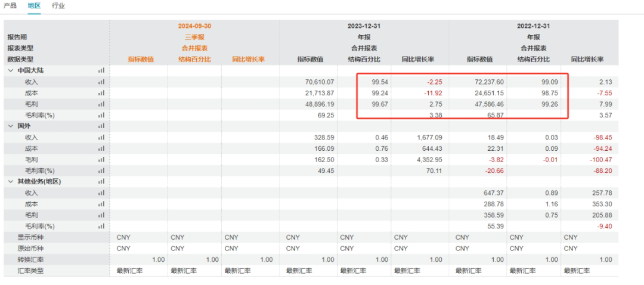Select the 2024-09-30 report period header
This screenshot has height=285, width=644.
[x=194, y=26]
